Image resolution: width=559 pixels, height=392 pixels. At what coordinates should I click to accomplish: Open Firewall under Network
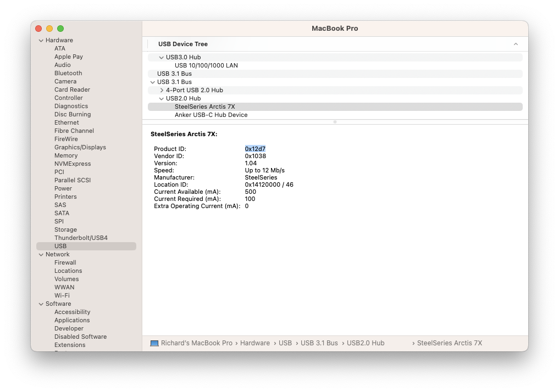click(x=65, y=262)
